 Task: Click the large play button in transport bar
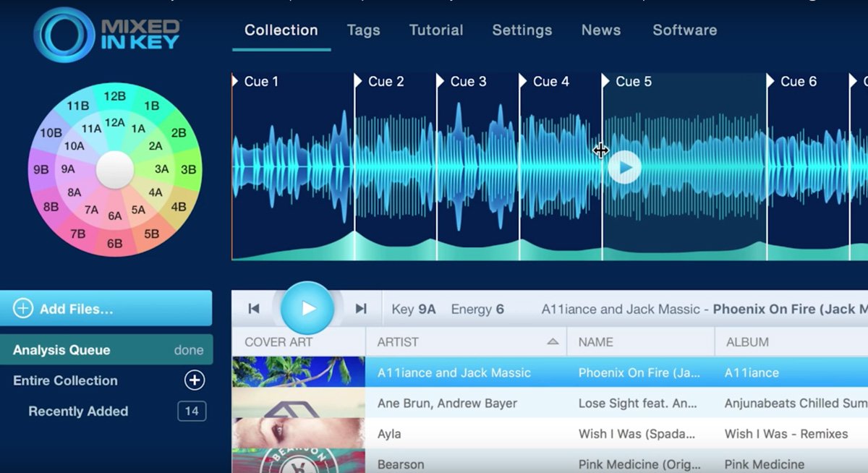click(x=307, y=309)
